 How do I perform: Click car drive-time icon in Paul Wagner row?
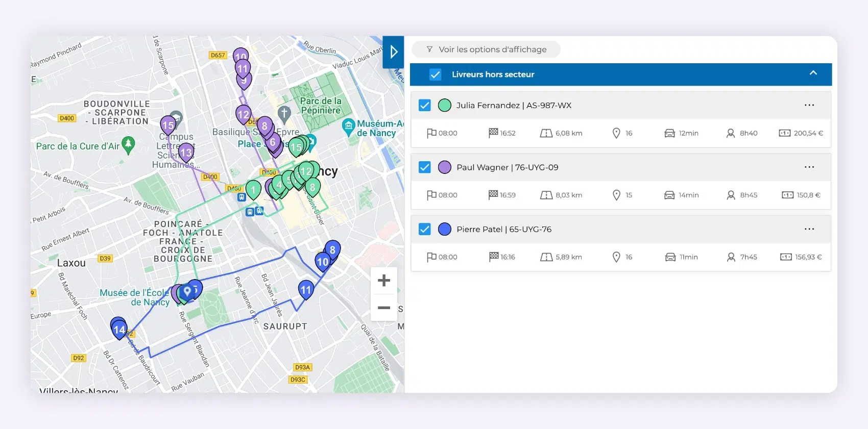click(x=669, y=195)
